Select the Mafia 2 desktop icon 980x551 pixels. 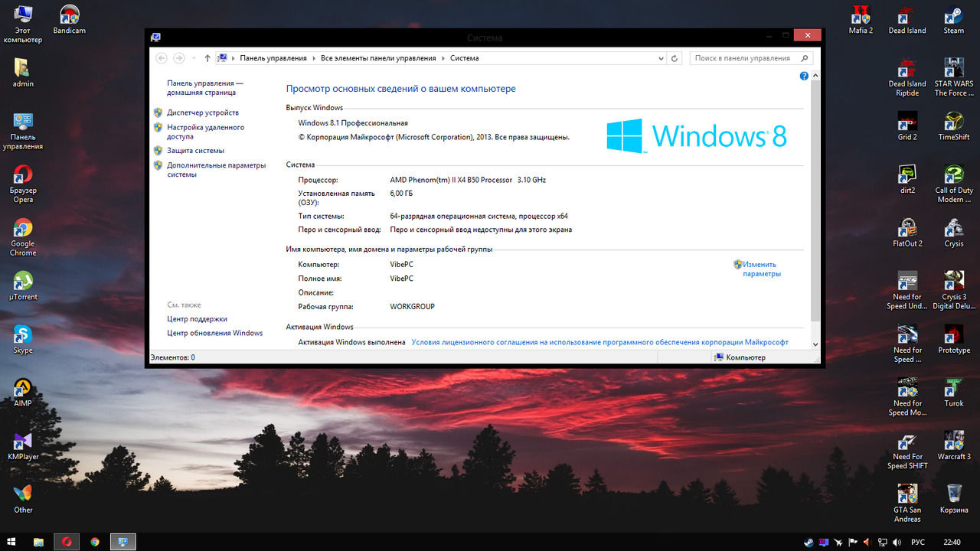861,20
